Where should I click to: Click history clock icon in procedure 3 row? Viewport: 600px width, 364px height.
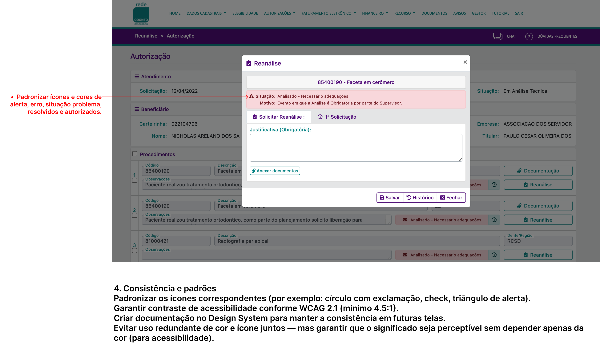494,255
